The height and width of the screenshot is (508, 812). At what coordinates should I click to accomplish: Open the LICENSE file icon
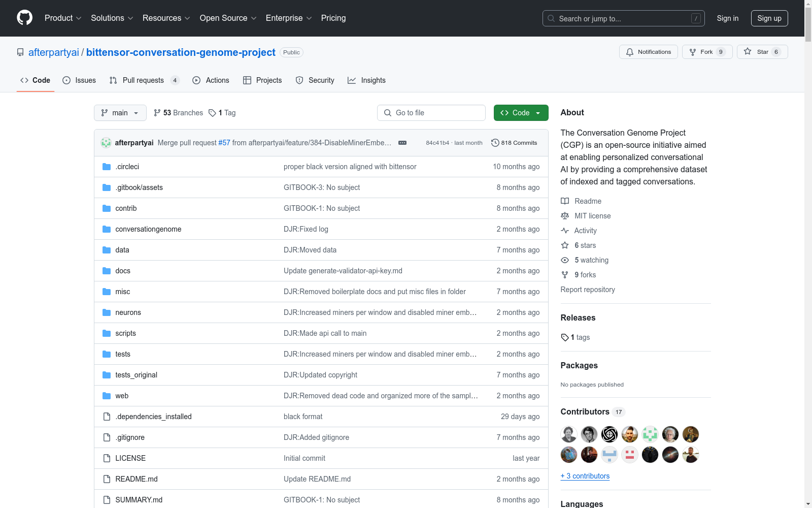[107, 458]
